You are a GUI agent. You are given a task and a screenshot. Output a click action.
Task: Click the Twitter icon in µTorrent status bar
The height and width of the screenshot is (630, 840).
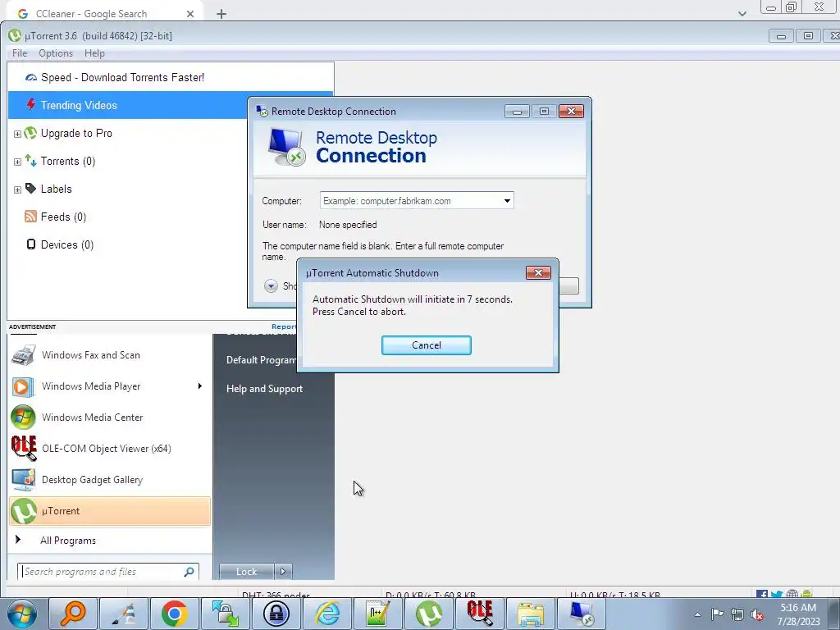pos(777,594)
